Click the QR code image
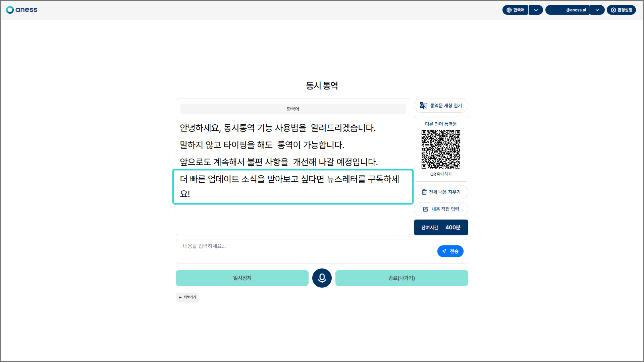The image size is (644, 362). click(441, 149)
